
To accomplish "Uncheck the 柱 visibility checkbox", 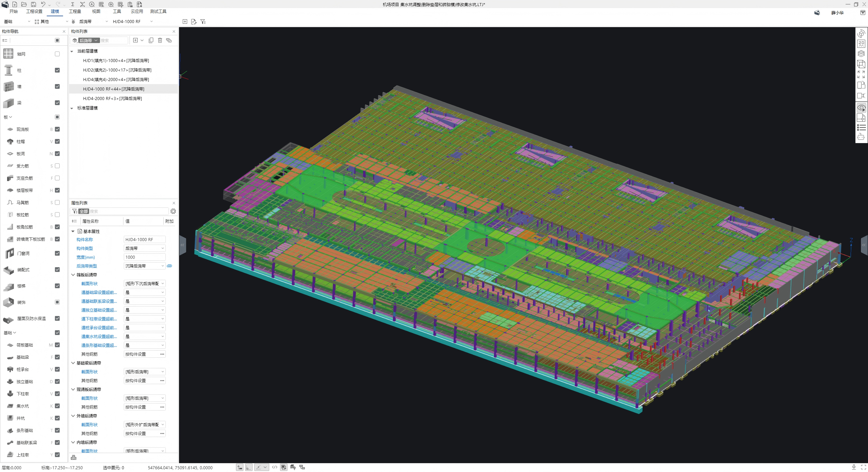I will tap(57, 70).
